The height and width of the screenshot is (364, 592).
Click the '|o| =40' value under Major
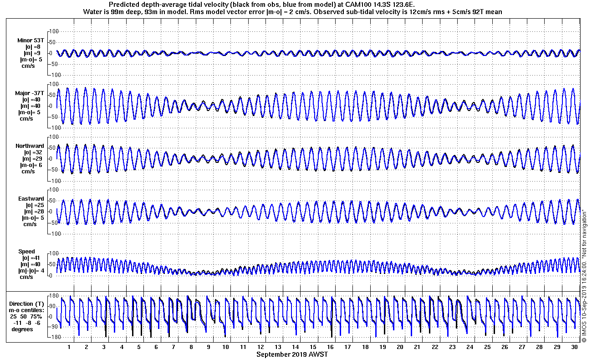[31, 100]
